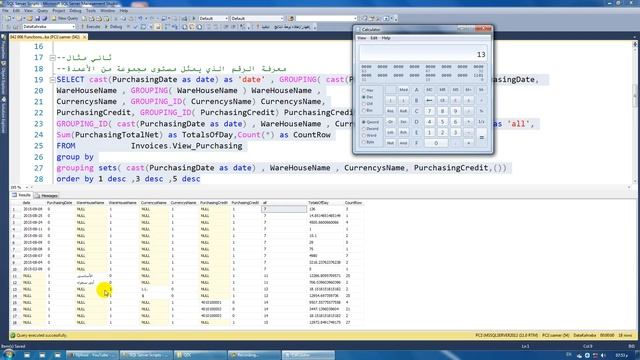Click the MC memory clear key
The width and height of the screenshot is (640, 360).
tap(429, 90)
